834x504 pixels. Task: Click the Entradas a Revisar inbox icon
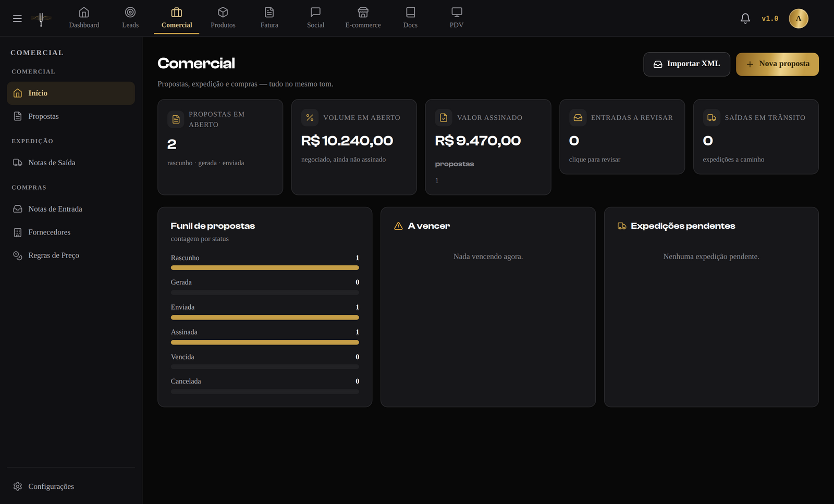click(578, 118)
